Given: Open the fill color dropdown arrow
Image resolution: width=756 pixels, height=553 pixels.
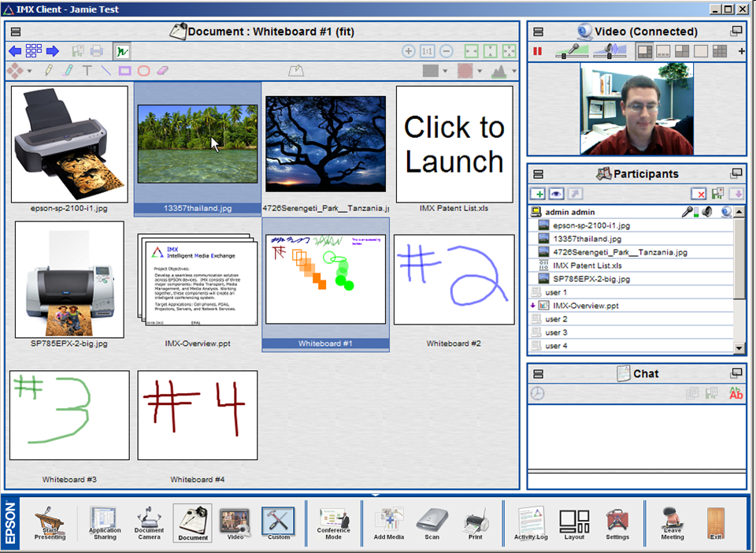Looking at the screenshot, I should coord(445,72).
